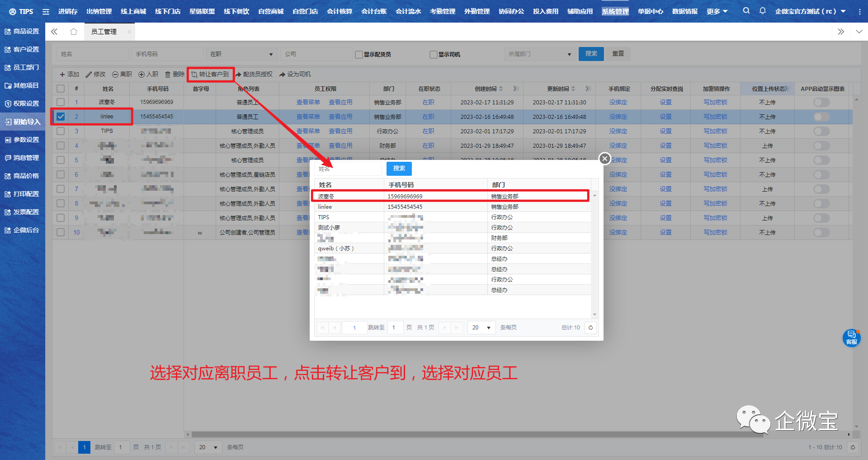This screenshot has width=868, height=460.
Task: Uncheck the checkbox for the linlee row
Action: [x=61, y=117]
